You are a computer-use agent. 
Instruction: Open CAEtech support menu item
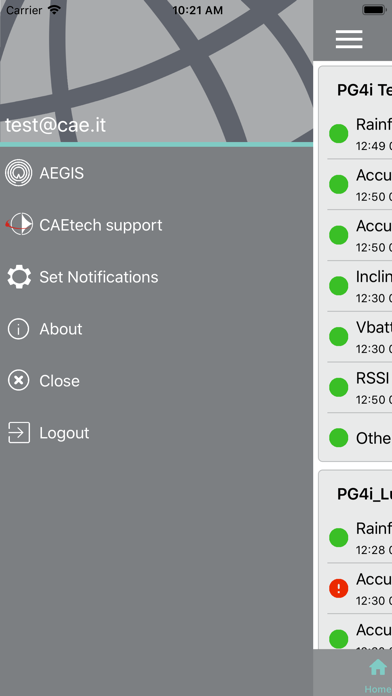(x=157, y=225)
